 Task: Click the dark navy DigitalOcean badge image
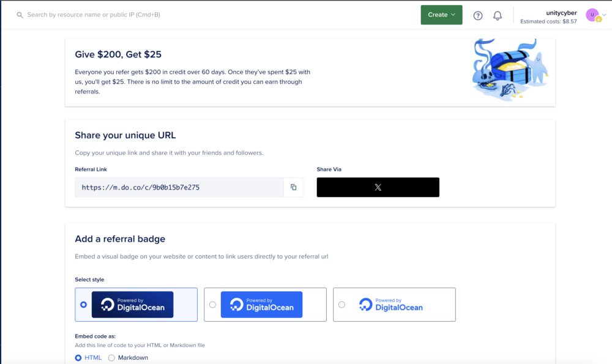click(x=132, y=305)
